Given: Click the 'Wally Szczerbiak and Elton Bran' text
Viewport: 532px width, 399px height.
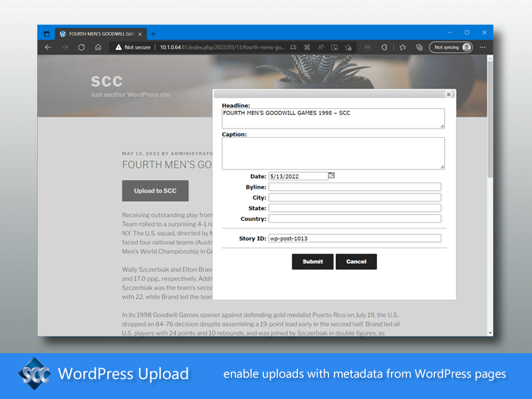Looking at the screenshot, I should coord(167,270).
